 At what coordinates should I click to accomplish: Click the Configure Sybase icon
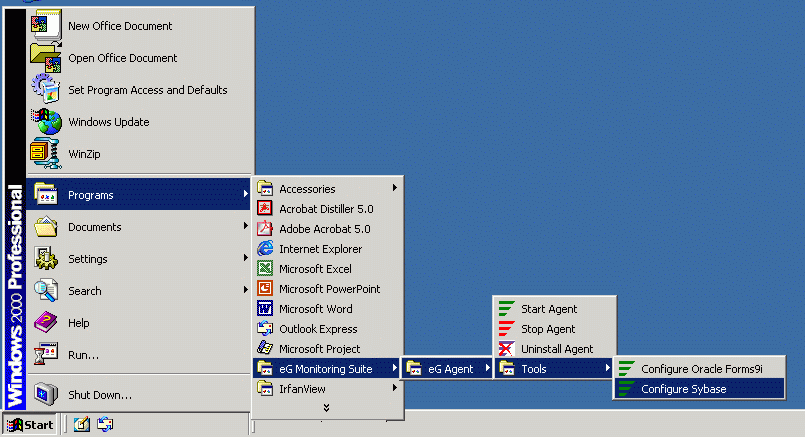626,389
